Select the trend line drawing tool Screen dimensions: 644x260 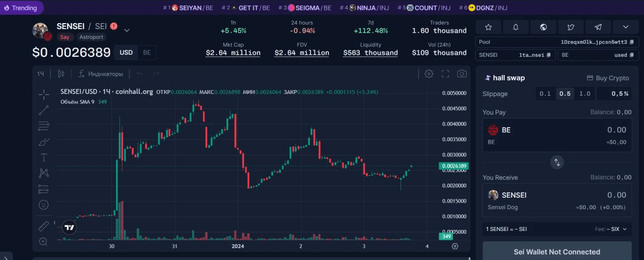point(43,110)
